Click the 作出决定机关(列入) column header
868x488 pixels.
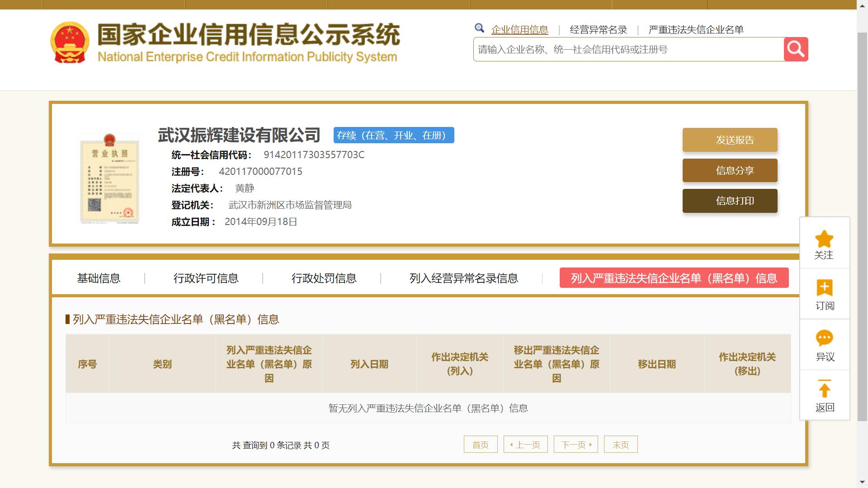pos(460,364)
